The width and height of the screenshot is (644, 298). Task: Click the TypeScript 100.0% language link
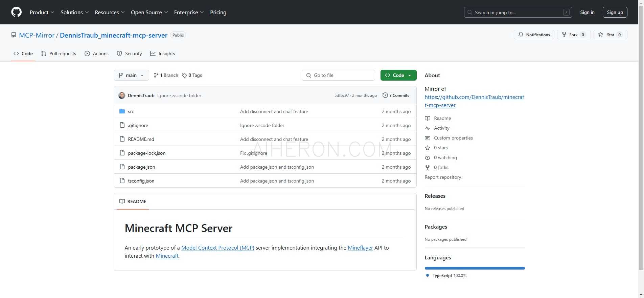(446, 276)
